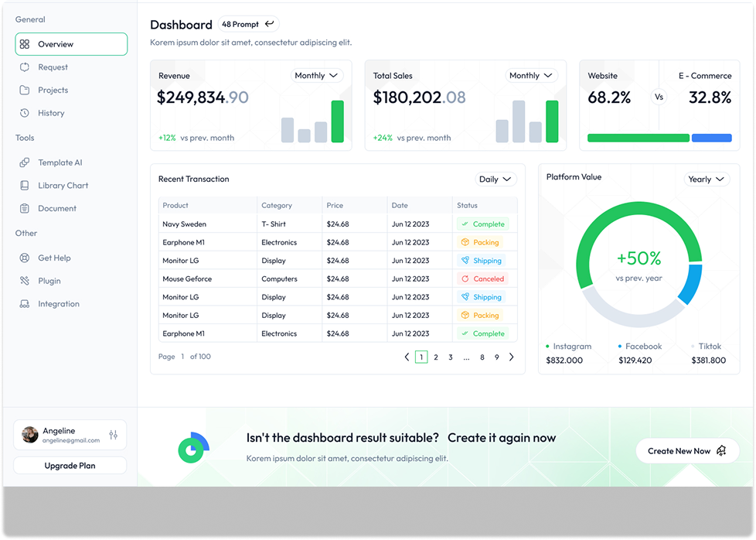Open the Document menu item

point(56,208)
